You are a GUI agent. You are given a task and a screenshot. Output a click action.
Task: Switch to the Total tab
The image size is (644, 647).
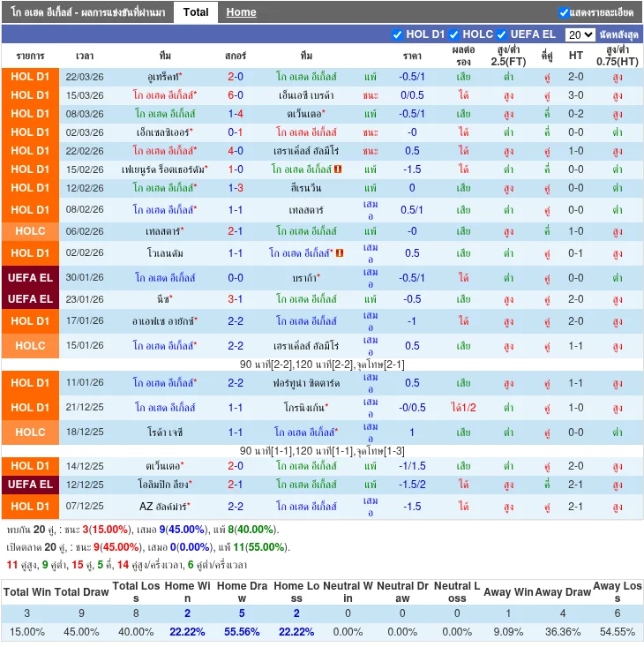pyautogui.click(x=196, y=11)
